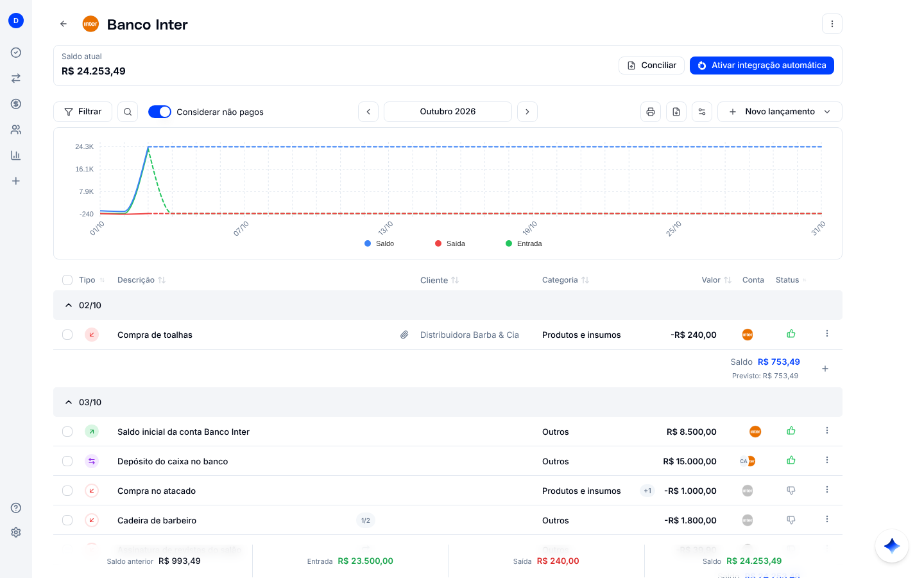Open the row menu for Depósito do caixa no banco
Image resolution: width=924 pixels, height=578 pixels.
tap(827, 460)
